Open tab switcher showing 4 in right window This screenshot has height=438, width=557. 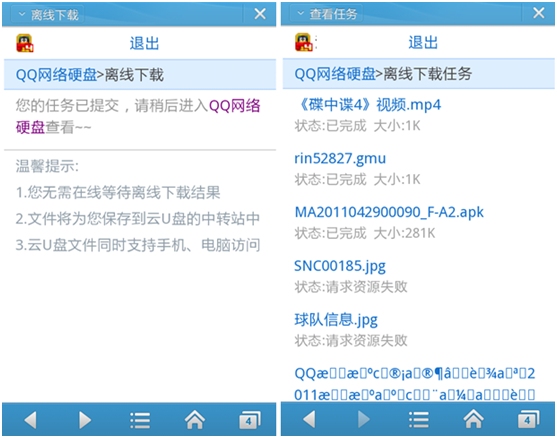point(528,419)
